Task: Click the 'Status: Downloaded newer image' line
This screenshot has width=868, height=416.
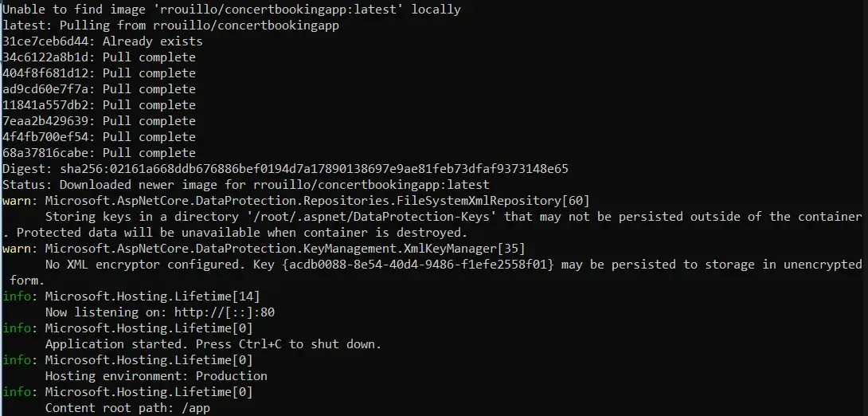Action: point(246,184)
